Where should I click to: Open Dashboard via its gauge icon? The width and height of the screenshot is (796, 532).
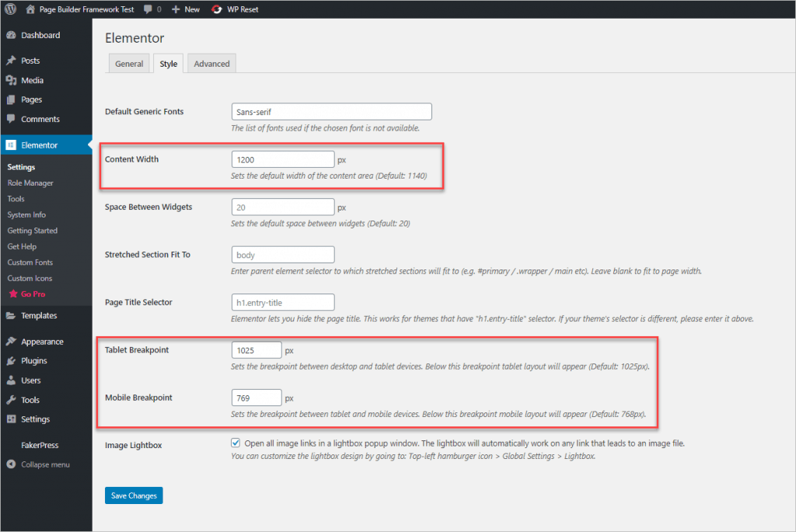pos(11,36)
